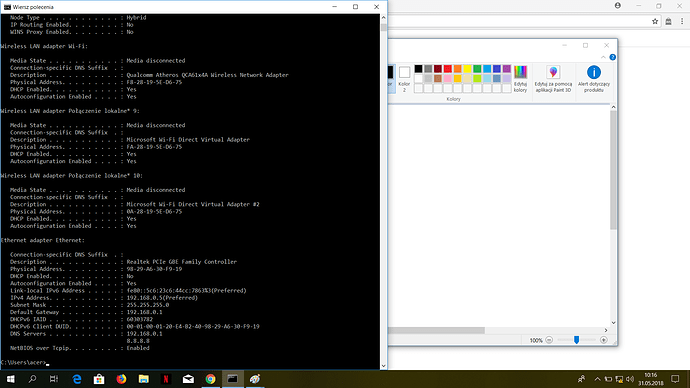Screen dimensions: 690x388
Task: Pick the orange swatch in top row
Action: tap(458, 69)
